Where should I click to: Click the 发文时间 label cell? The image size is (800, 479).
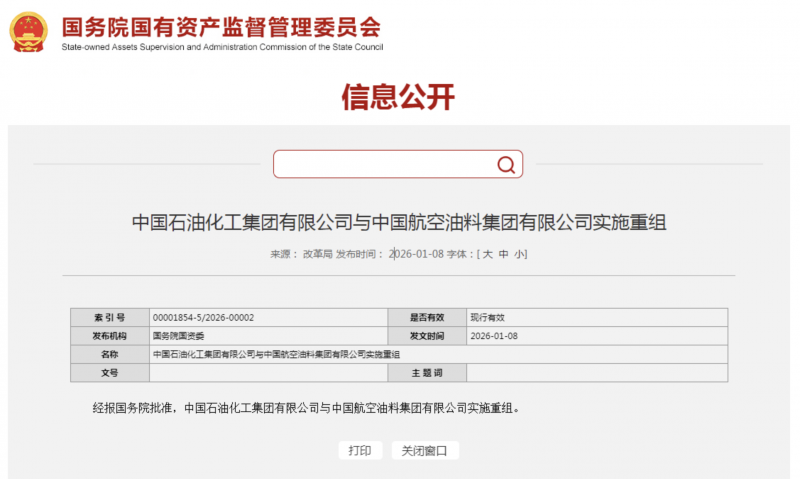pyautogui.click(x=427, y=336)
